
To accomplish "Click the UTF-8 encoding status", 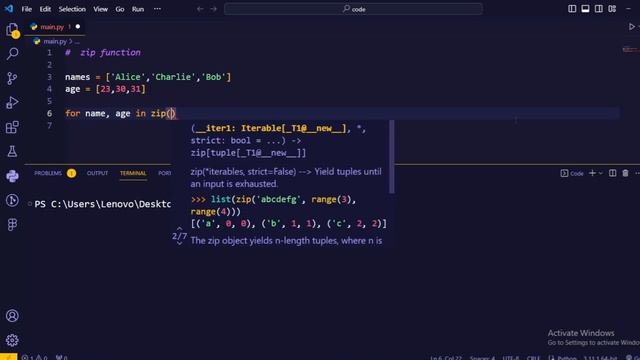I will click(x=511, y=358).
